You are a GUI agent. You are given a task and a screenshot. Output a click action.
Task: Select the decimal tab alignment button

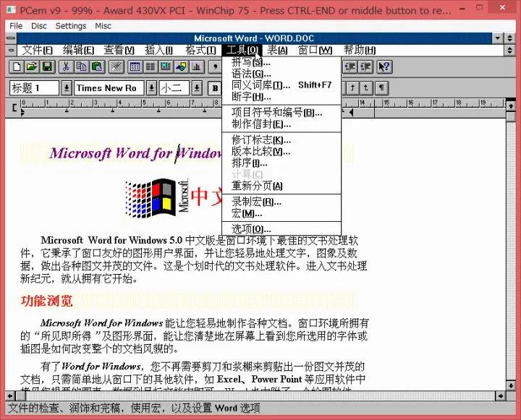tap(366, 88)
